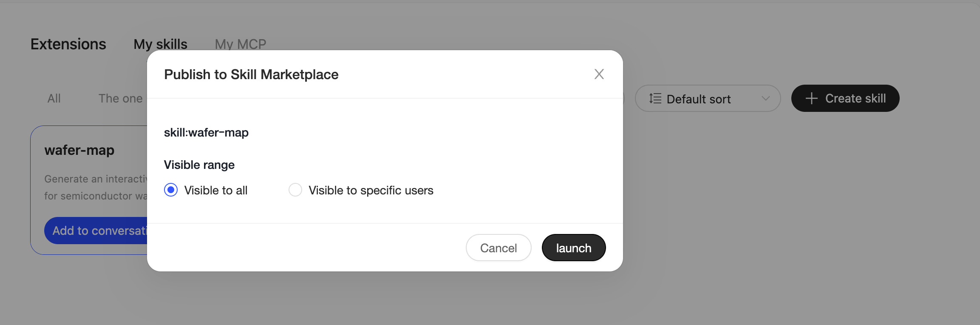Switch to the My skills tab

point(160,44)
